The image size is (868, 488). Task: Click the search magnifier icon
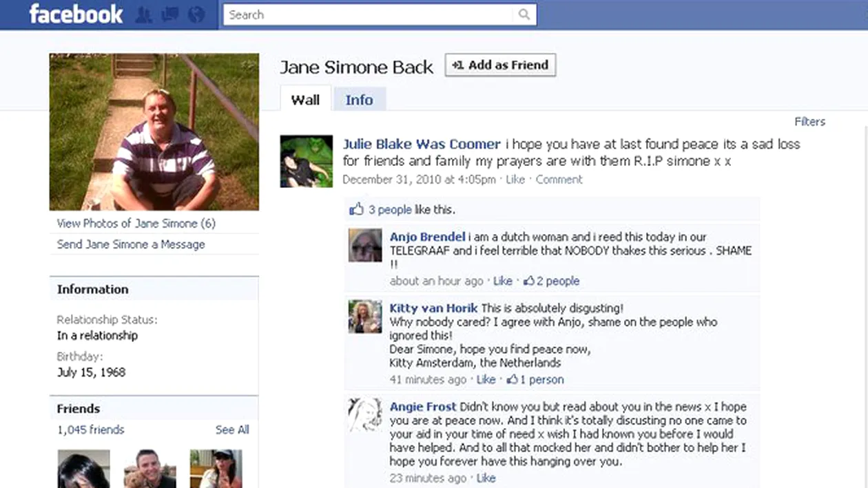[x=524, y=14]
